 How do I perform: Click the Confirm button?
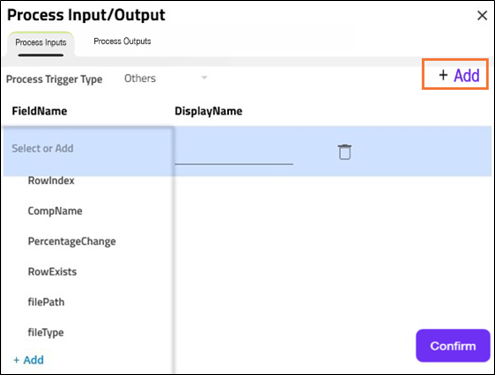click(453, 346)
